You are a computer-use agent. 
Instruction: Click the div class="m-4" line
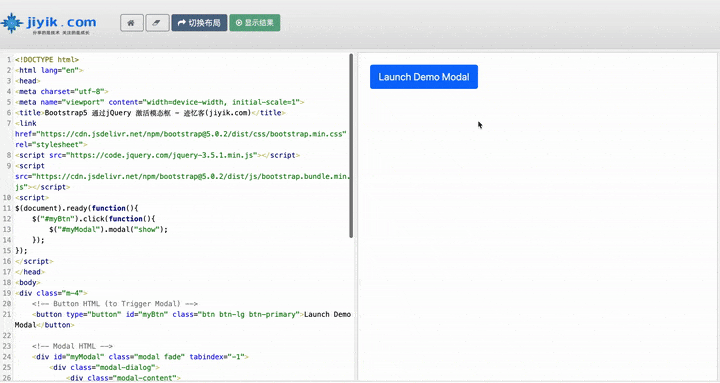click(x=51, y=293)
